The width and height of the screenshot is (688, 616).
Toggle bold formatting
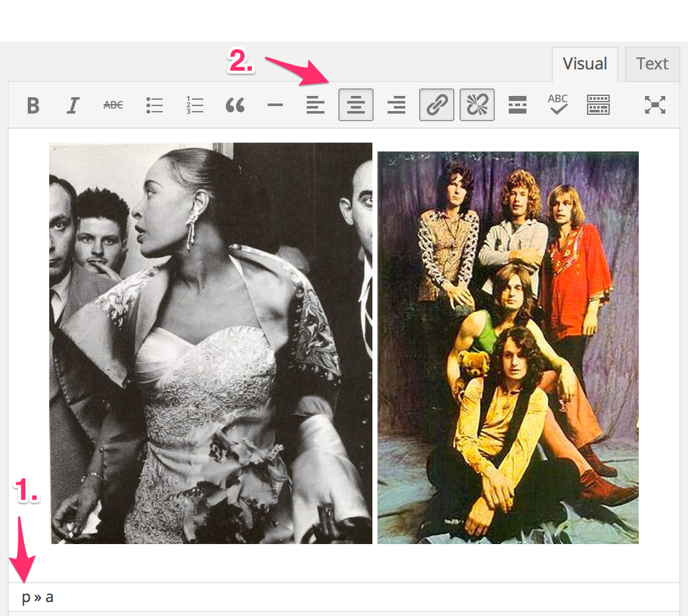pyautogui.click(x=33, y=105)
